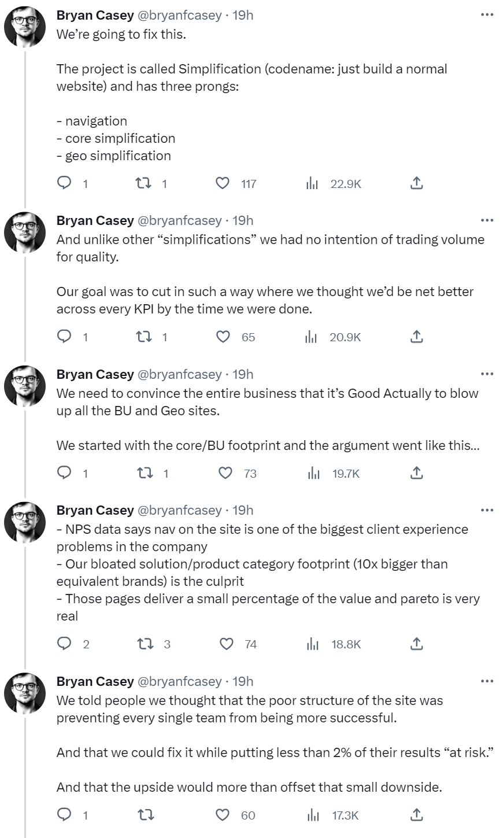The width and height of the screenshot is (504, 838).
Task: Reply to the NPS data tweet
Action: coord(65,644)
